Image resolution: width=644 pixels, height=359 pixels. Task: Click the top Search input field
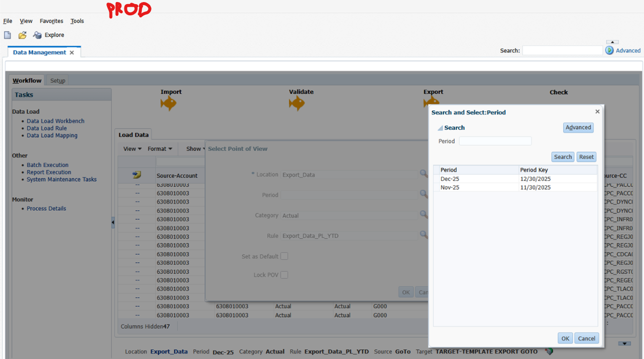pos(563,50)
